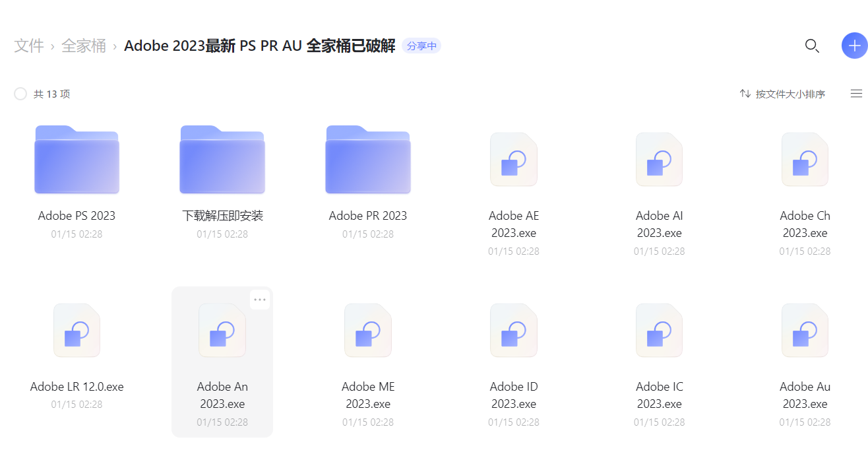Viewport: 868px width, 462px height.
Task: Click the Adobe IC 2023.exe file name
Action: 660,395
